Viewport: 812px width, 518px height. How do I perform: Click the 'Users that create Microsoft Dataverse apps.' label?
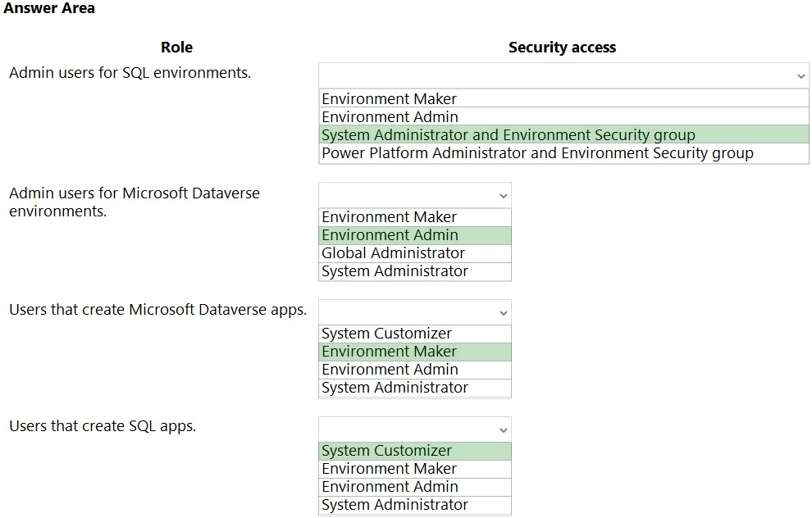point(158,310)
